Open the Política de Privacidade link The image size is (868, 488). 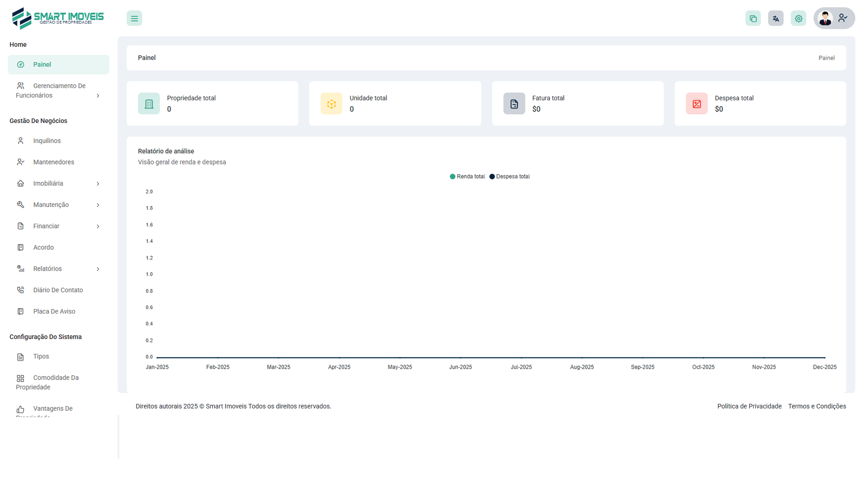tap(749, 406)
